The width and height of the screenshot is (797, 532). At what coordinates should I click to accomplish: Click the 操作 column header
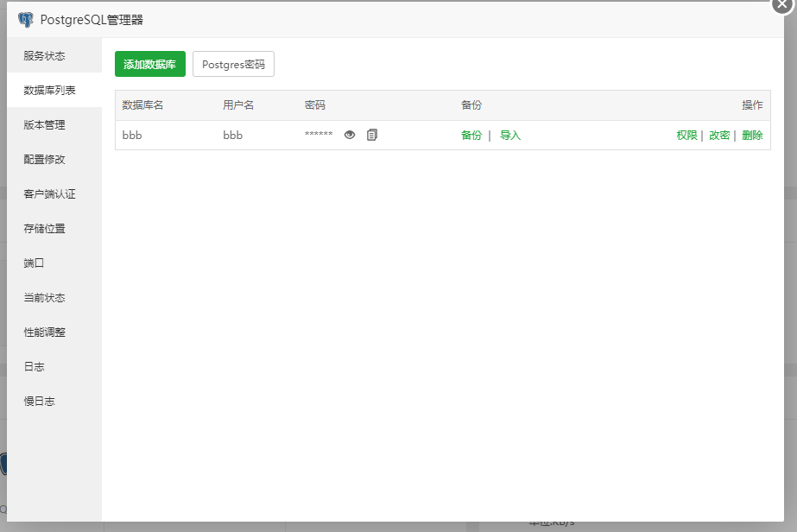point(752,105)
